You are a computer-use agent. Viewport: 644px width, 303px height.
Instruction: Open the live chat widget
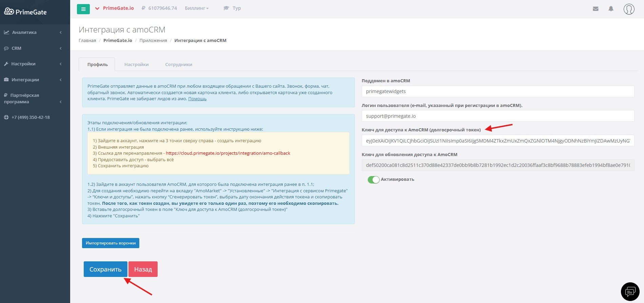point(630,291)
